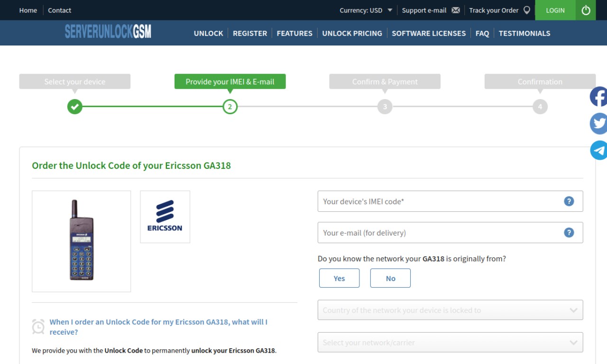
Task: Click the green LOGIN button
Action: (x=555, y=10)
